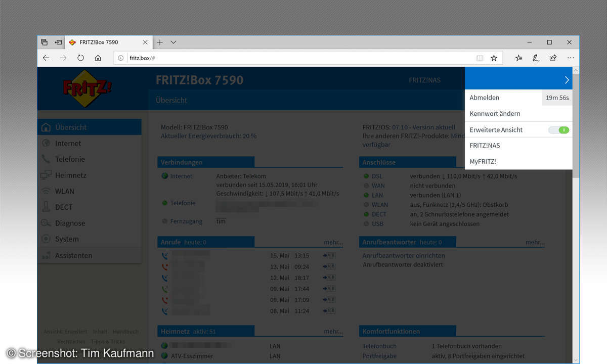
Task: Click Handbuch link in the sidebar footer
Action: pyautogui.click(x=125, y=332)
